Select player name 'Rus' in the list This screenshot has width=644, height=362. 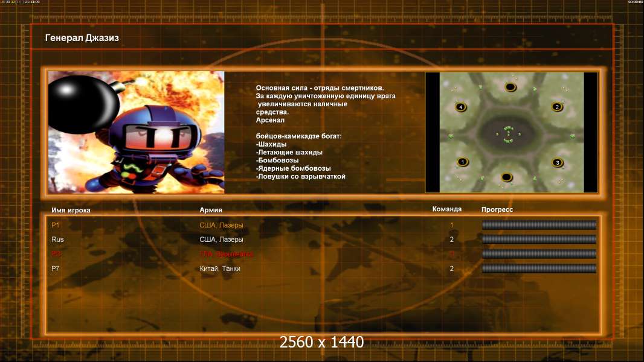pyautogui.click(x=57, y=240)
